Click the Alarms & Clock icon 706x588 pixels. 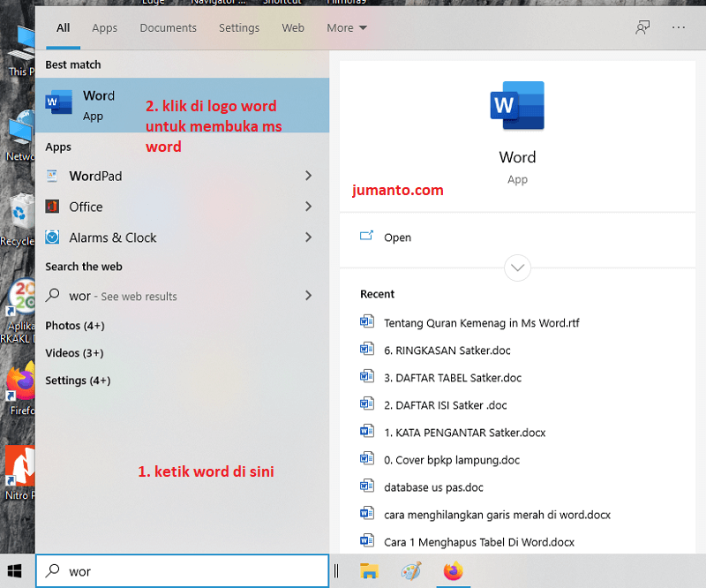click(x=52, y=237)
